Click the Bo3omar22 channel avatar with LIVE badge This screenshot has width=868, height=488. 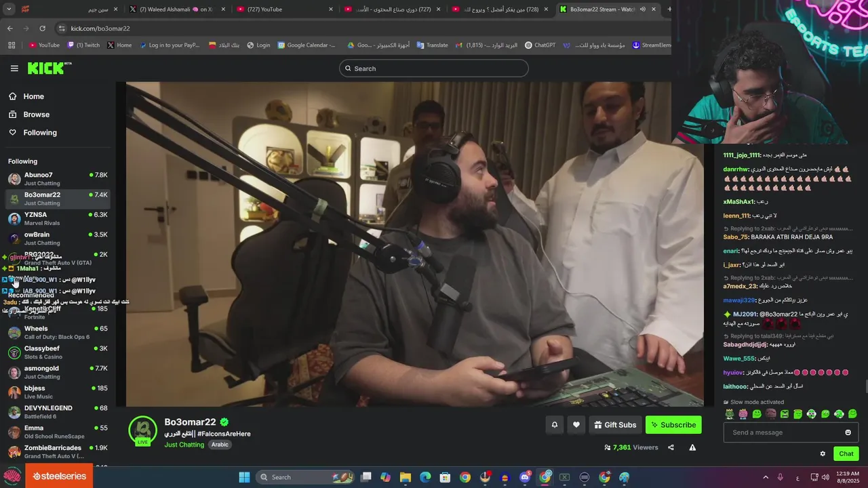pyautogui.click(x=142, y=431)
